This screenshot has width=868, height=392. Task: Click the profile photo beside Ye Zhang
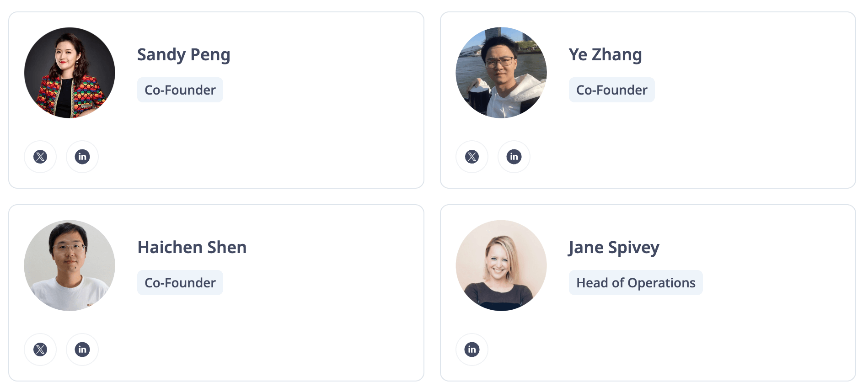point(501,73)
